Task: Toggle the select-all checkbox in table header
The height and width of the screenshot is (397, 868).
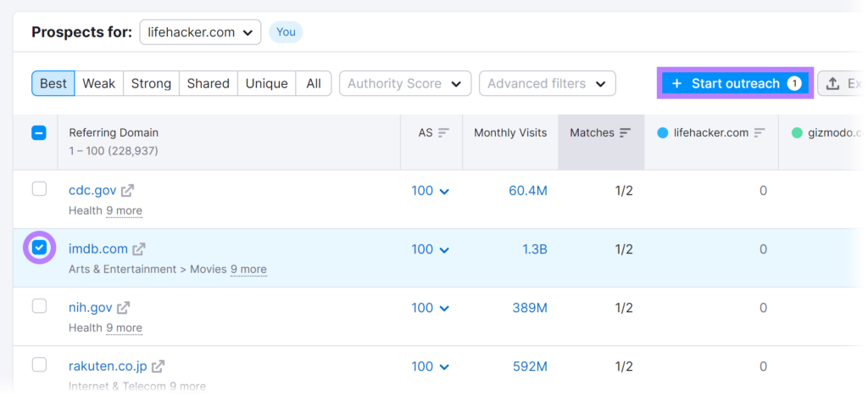Action: point(39,133)
